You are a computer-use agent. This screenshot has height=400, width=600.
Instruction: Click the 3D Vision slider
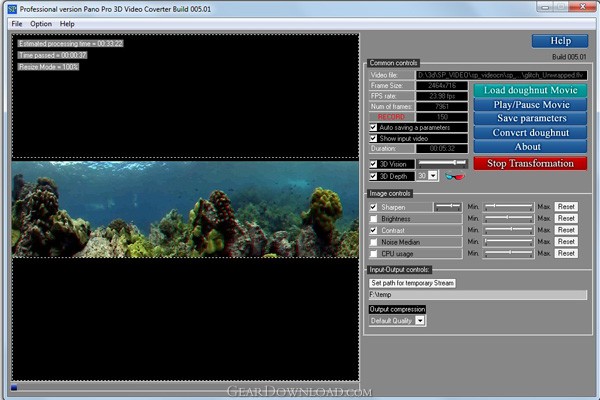click(442, 163)
